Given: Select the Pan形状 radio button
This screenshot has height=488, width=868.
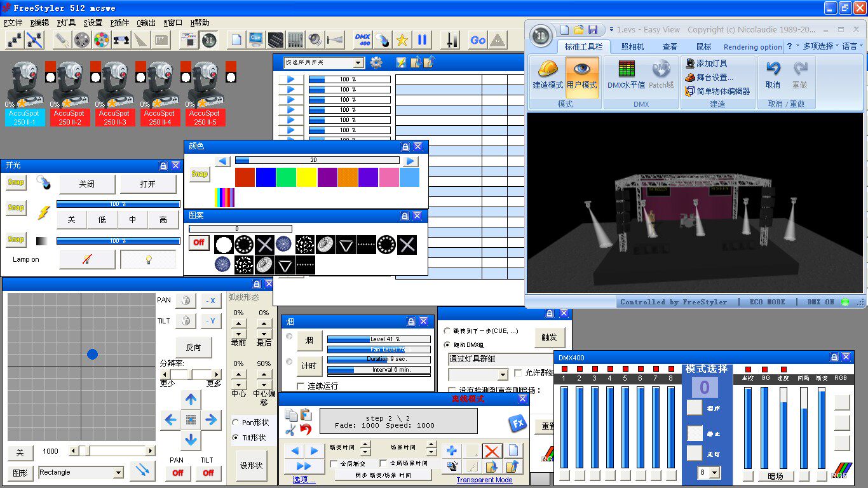Looking at the screenshot, I should pos(236,423).
